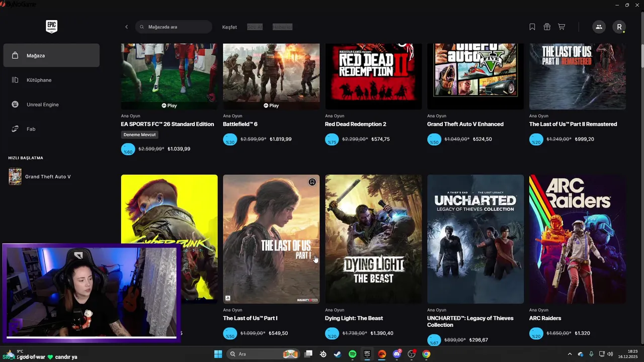The image size is (644, 362).
Task: Open SteelSeries app on the taskbar
Action: click(323, 354)
